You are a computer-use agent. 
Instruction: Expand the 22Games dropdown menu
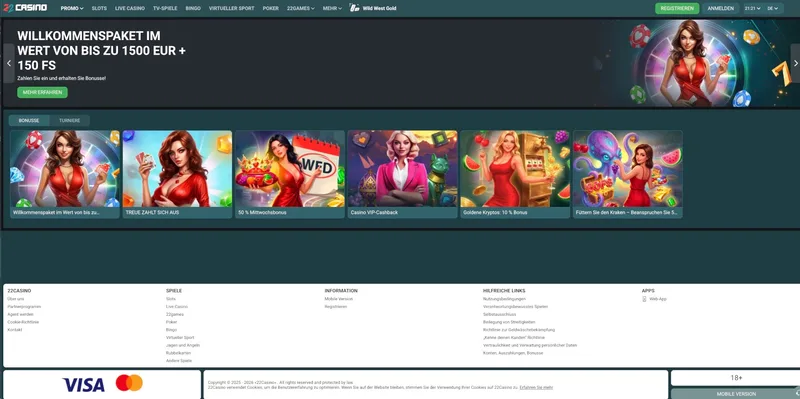point(301,8)
